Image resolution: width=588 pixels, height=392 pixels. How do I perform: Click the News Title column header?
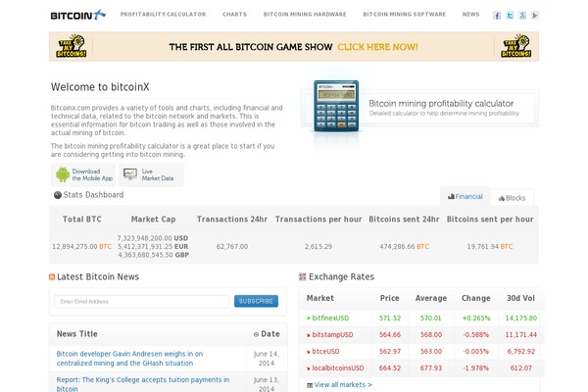coord(76,334)
